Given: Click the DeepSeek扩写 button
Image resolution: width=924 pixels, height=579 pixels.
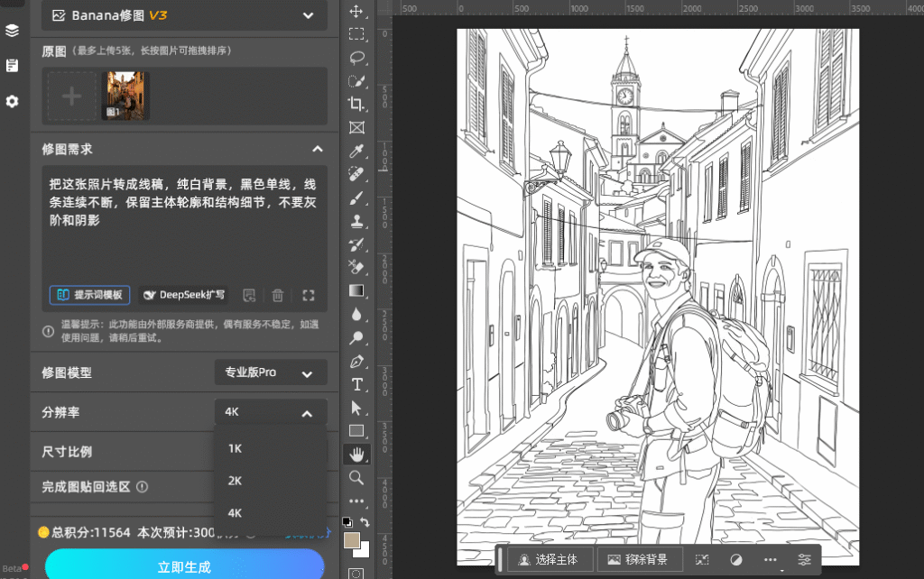Looking at the screenshot, I should coord(184,295).
